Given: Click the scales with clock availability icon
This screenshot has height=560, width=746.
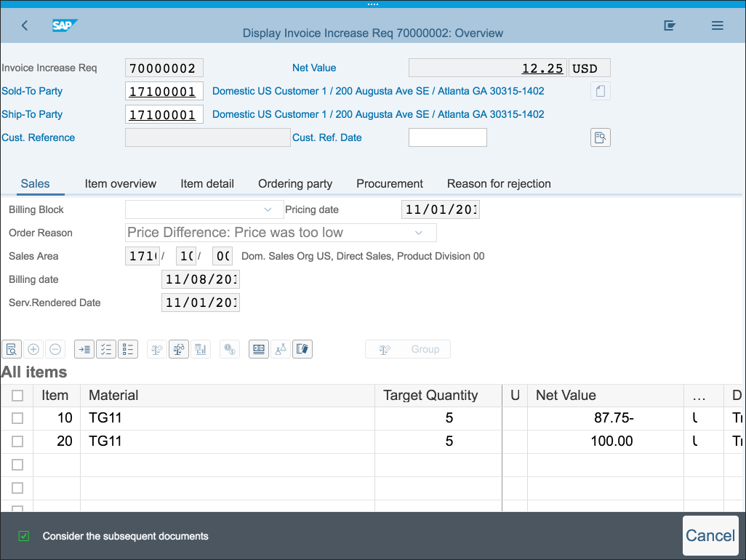Looking at the screenshot, I should [157, 349].
